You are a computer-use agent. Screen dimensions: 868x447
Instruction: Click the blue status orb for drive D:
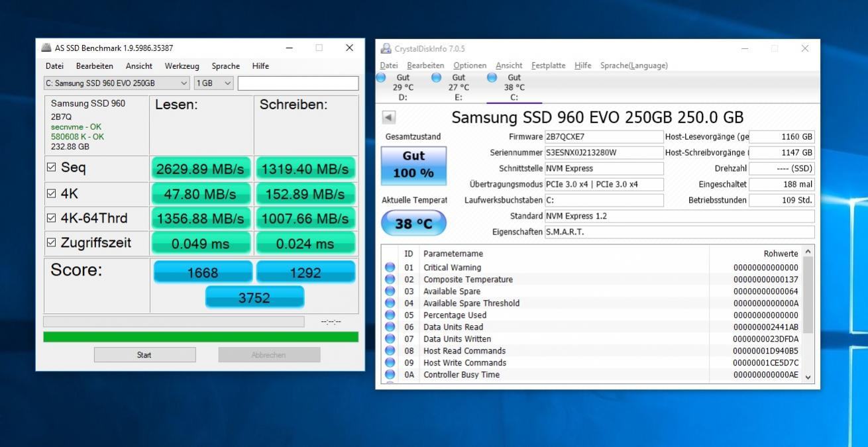[x=381, y=77]
